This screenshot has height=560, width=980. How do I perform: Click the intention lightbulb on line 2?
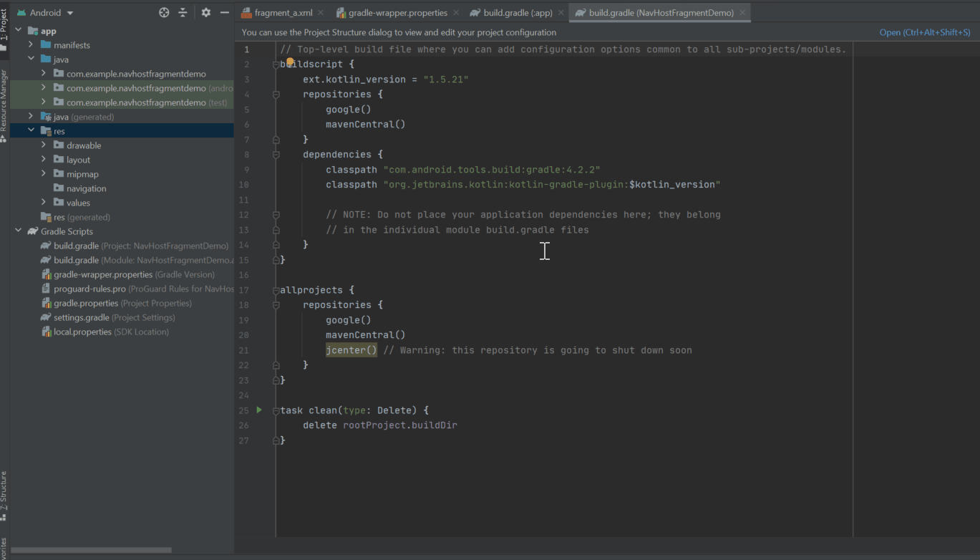[290, 62]
